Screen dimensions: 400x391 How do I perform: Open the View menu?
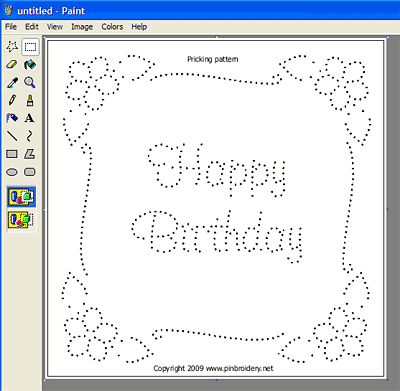[x=55, y=27]
